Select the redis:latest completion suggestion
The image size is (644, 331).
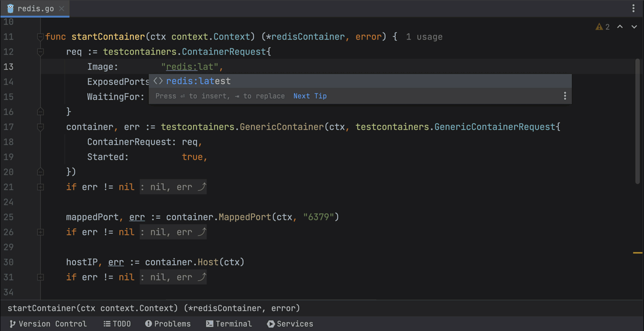click(198, 81)
